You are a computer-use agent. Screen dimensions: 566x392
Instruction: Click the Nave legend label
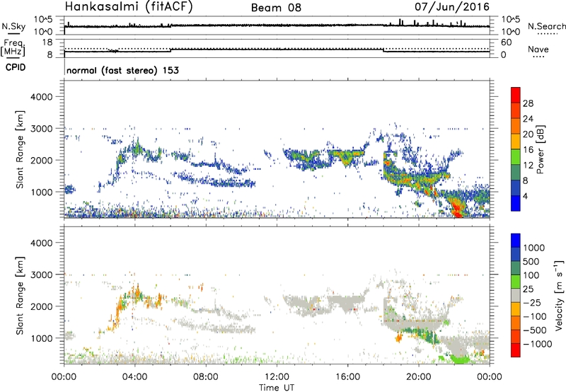538,49
